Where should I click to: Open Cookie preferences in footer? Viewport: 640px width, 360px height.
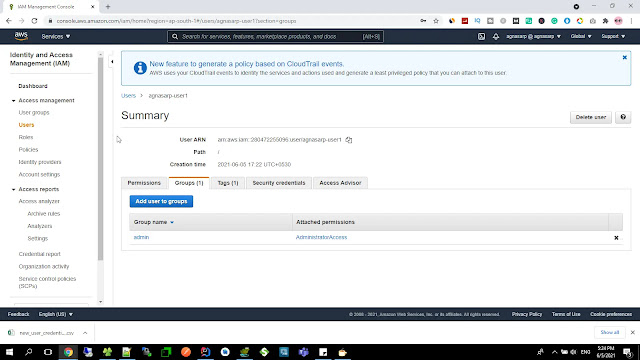coord(611,314)
